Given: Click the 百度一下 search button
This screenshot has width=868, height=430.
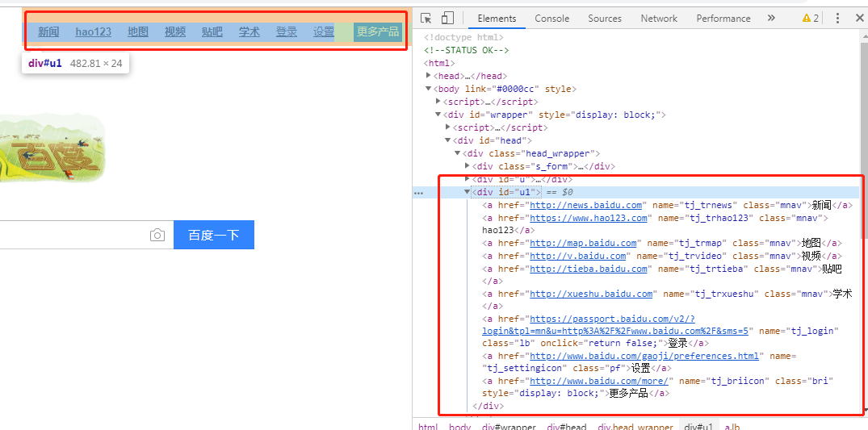Looking at the screenshot, I should (214, 236).
